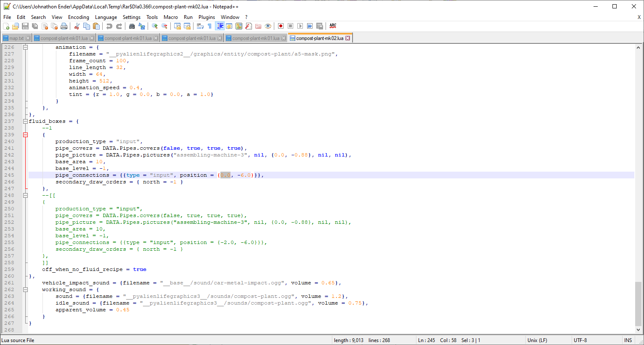Collapse the fluid_boxes fold at line 237
Screen dimensions: 644x345
(x=25, y=121)
